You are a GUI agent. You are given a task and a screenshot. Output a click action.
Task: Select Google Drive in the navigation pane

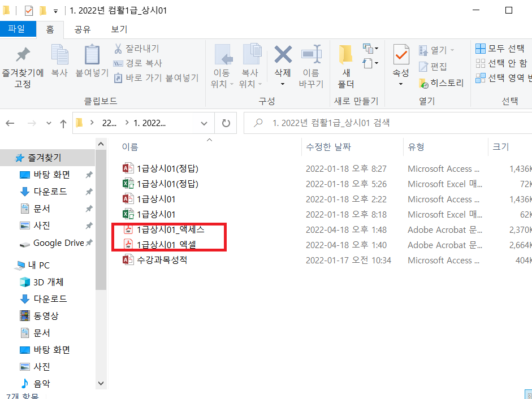[x=58, y=243]
